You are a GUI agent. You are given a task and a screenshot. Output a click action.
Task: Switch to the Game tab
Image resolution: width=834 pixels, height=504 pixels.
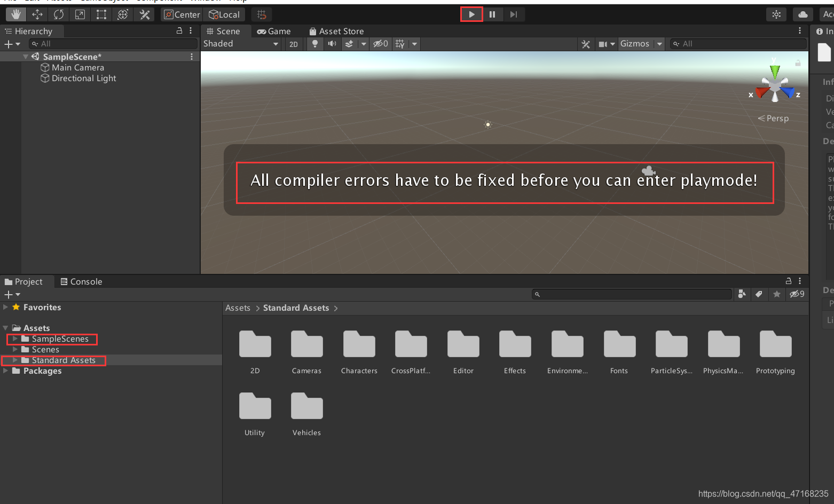pos(274,31)
